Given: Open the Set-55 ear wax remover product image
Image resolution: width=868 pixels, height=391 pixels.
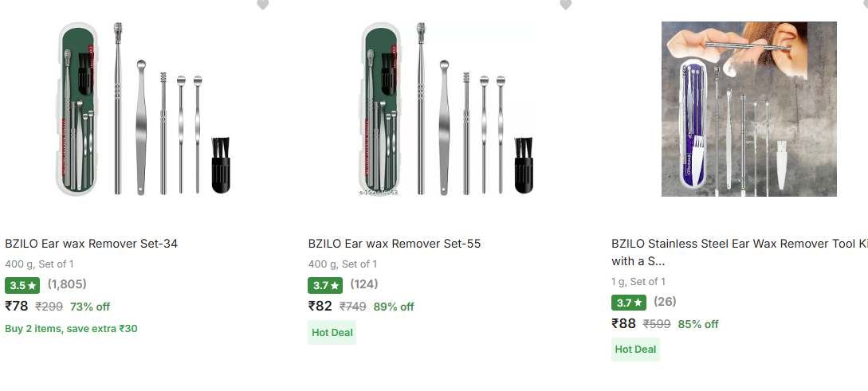Looking at the screenshot, I should tap(446, 109).
